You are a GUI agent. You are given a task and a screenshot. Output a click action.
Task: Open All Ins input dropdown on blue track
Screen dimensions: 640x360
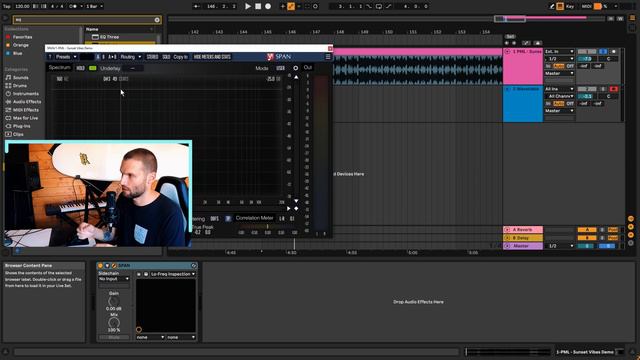tap(559, 89)
